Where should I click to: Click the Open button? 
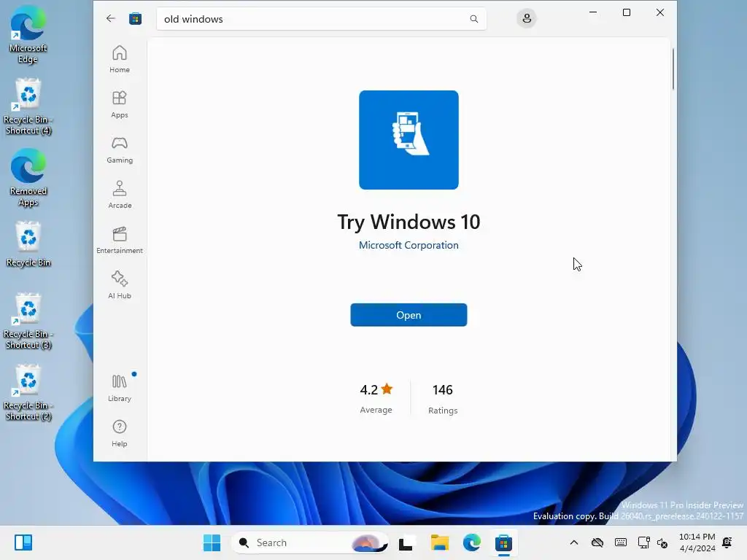[409, 315]
